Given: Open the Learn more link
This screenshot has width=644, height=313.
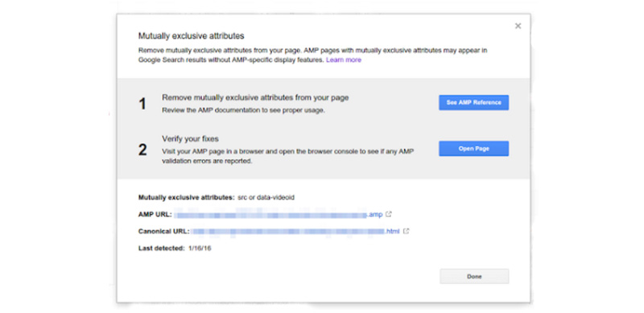Looking at the screenshot, I should [344, 60].
